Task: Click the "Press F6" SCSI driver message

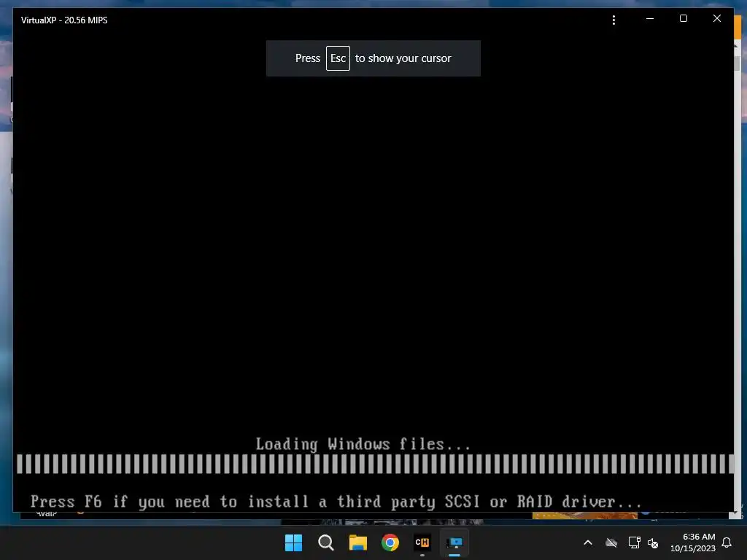Action: [336, 502]
